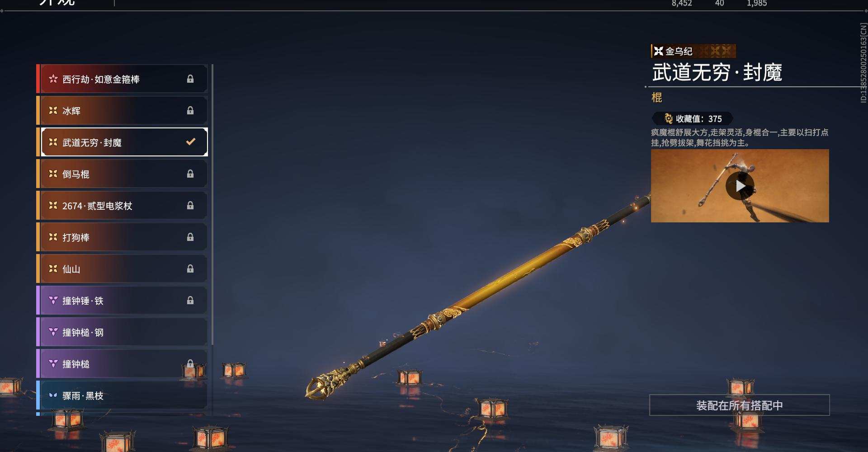Viewport: 868px width, 452px height.
Task: Click the lock icon on 仙山 entry
Action: tap(190, 269)
